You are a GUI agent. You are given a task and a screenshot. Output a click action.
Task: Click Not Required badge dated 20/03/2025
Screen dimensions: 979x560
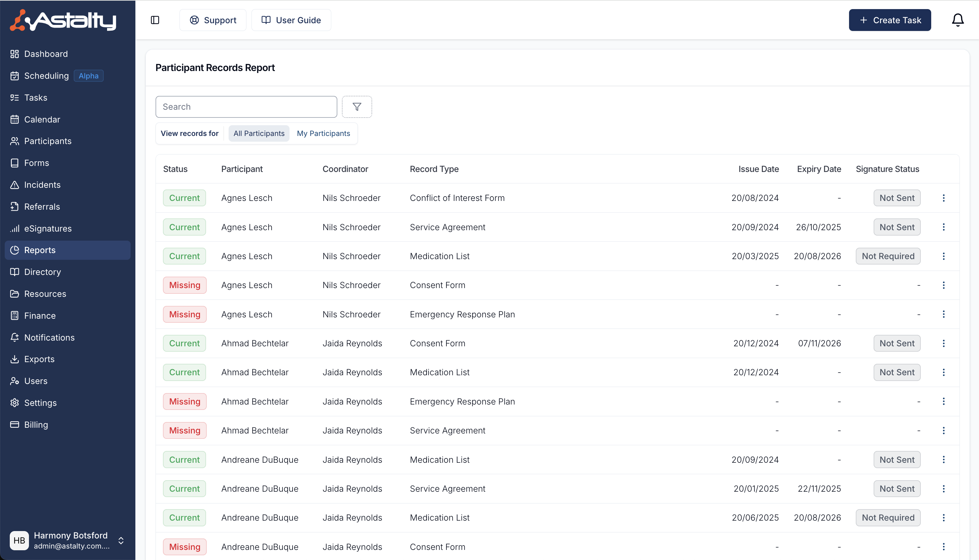click(888, 256)
